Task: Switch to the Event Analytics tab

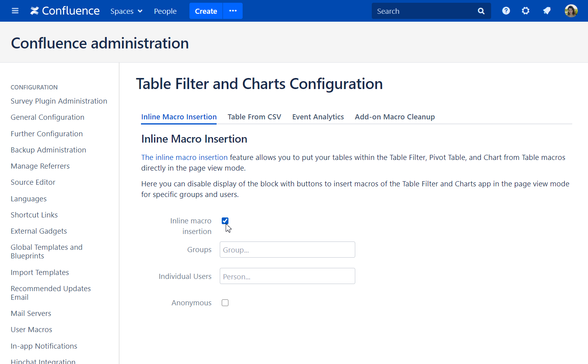Action: [x=318, y=117]
